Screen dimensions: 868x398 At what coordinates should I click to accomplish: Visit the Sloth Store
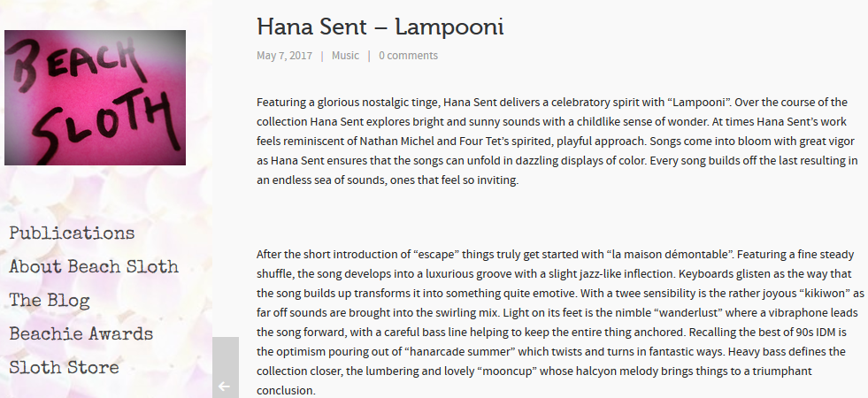click(65, 368)
